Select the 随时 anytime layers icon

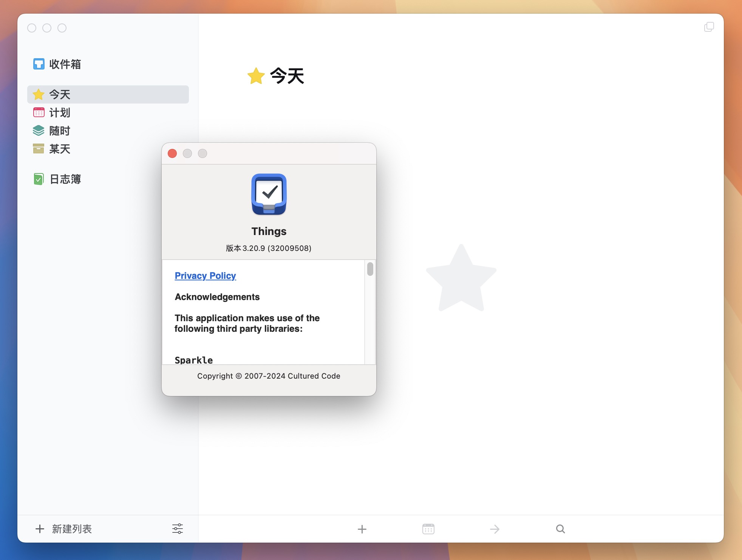click(39, 131)
